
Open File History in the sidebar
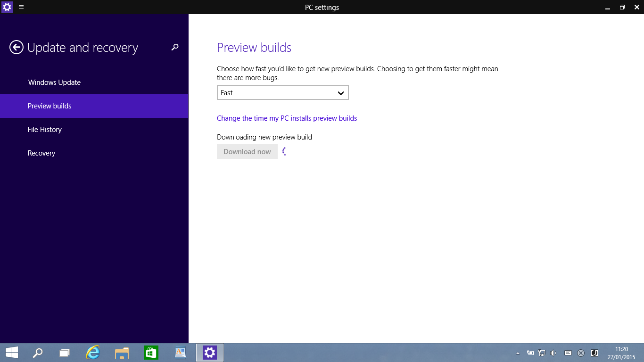tap(45, 130)
